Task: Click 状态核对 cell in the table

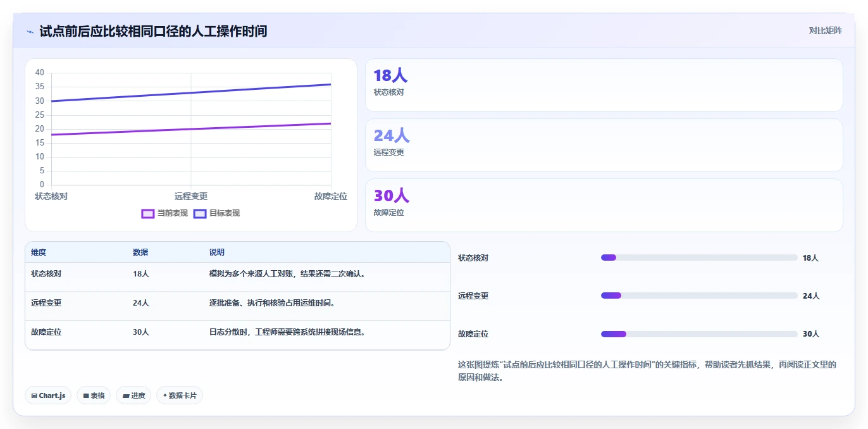Action: pyautogui.click(x=46, y=274)
